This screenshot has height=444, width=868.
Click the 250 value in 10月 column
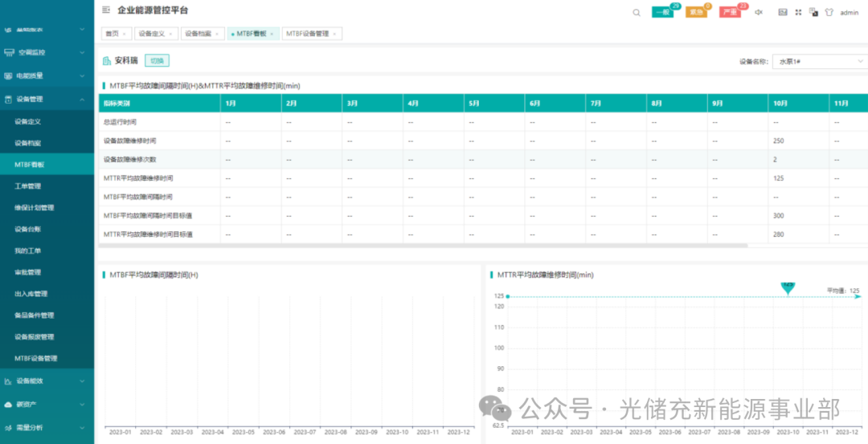(778, 141)
